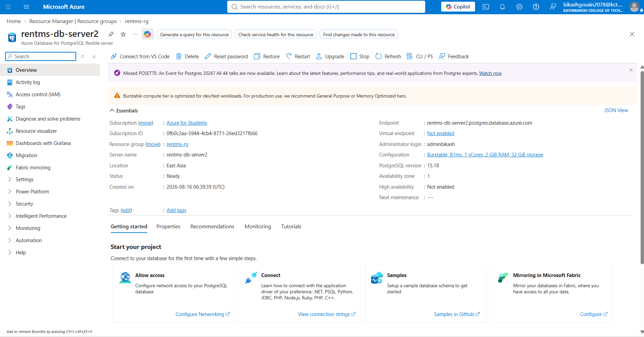Open portal settings gear

(519, 7)
